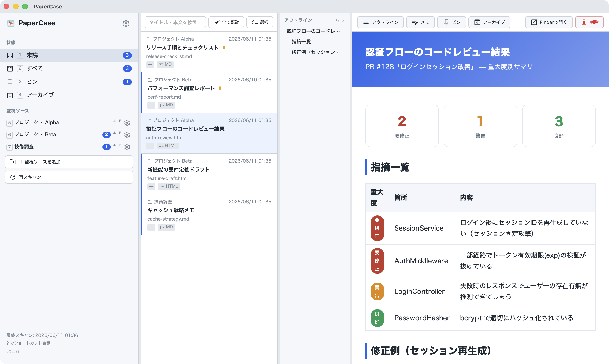Archive the document via アーカイブ toolbar button
The width and height of the screenshot is (609, 364).
point(489,22)
